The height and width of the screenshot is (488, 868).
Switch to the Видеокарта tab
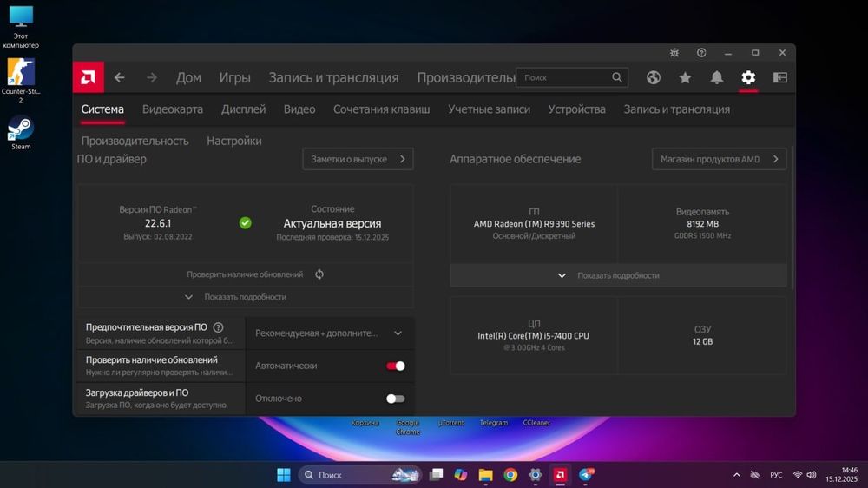click(173, 109)
